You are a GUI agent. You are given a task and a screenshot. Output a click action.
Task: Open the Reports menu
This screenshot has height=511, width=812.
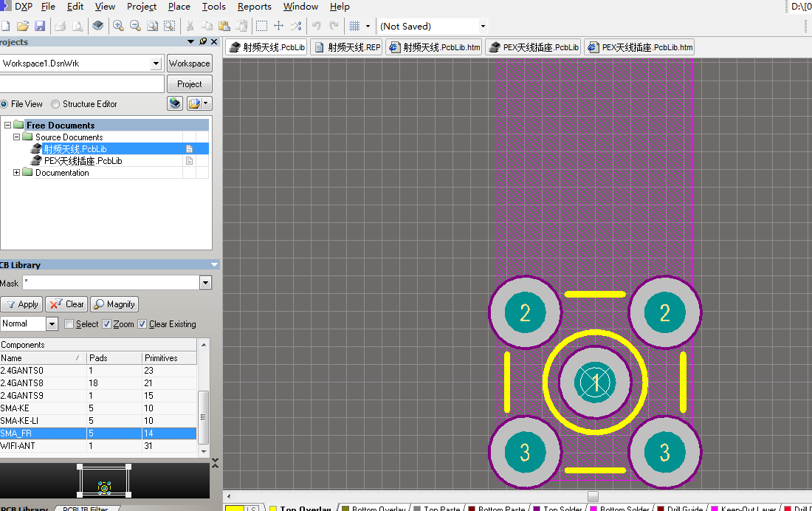point(254,7)
